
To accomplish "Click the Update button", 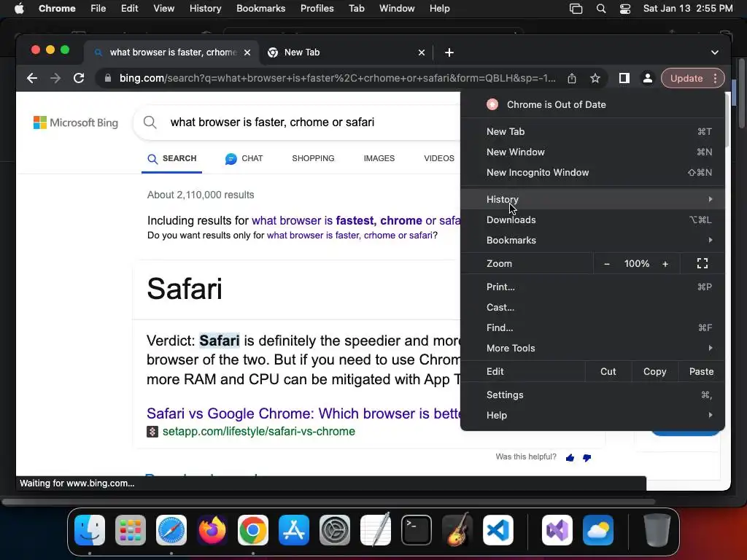I will (x=686, y=78).
